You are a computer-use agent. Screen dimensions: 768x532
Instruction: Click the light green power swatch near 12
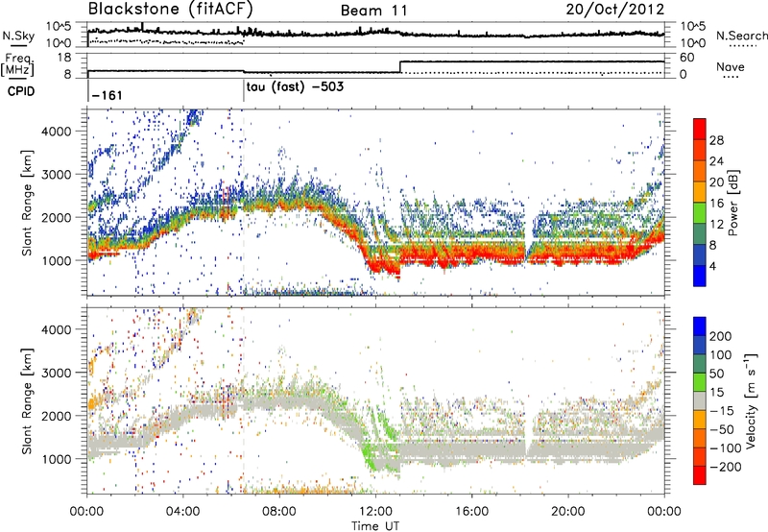click(x=700, y=213)
